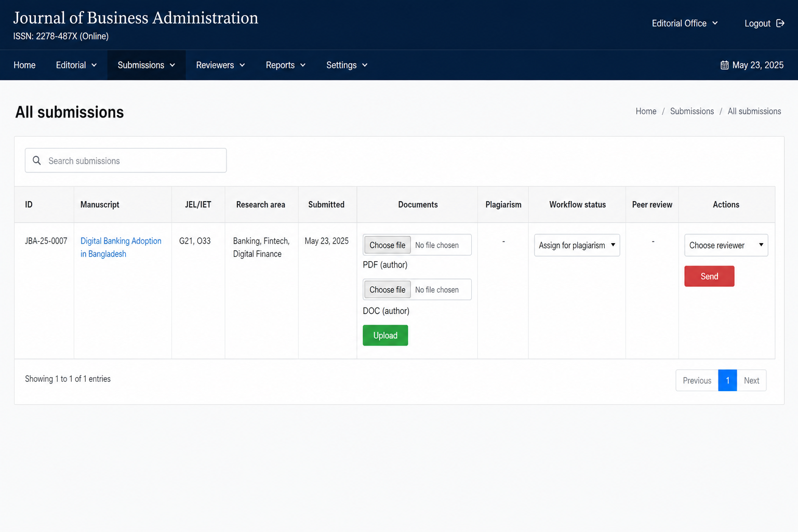The height and width of the screenshot is (532, 798).
Task: Click the Next pagination button
Action: (x=751, y=380)
